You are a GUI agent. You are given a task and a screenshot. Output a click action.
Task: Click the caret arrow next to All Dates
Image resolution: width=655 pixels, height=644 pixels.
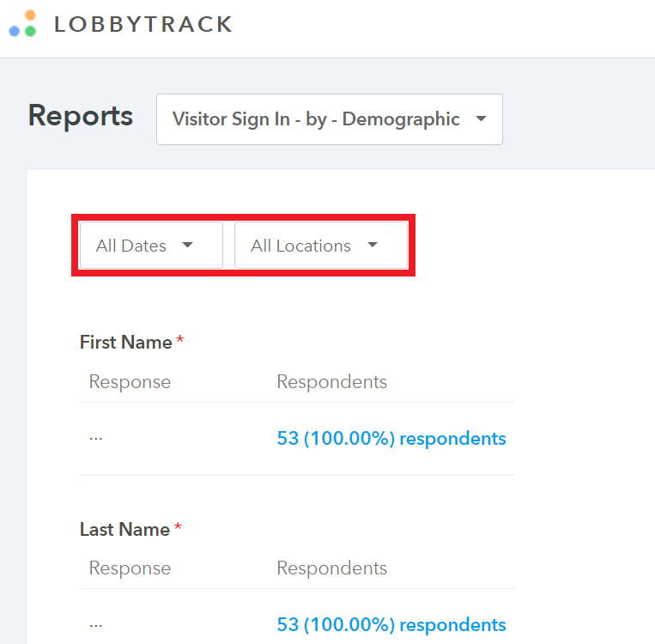[187, 245]
